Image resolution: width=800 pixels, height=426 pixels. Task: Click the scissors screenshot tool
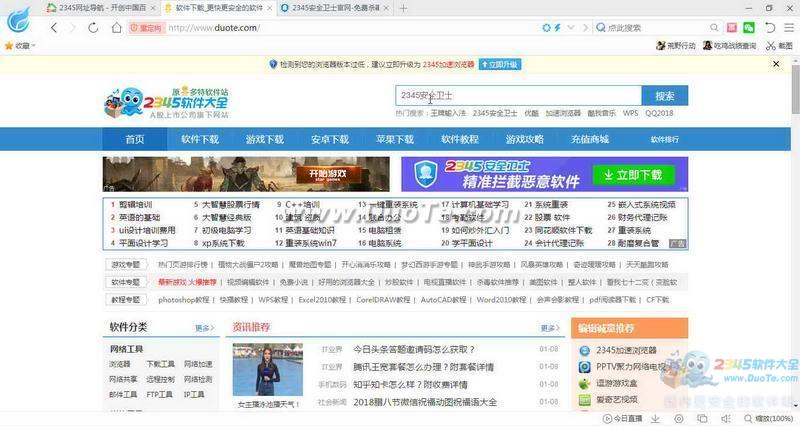click(x=770, y=46)
